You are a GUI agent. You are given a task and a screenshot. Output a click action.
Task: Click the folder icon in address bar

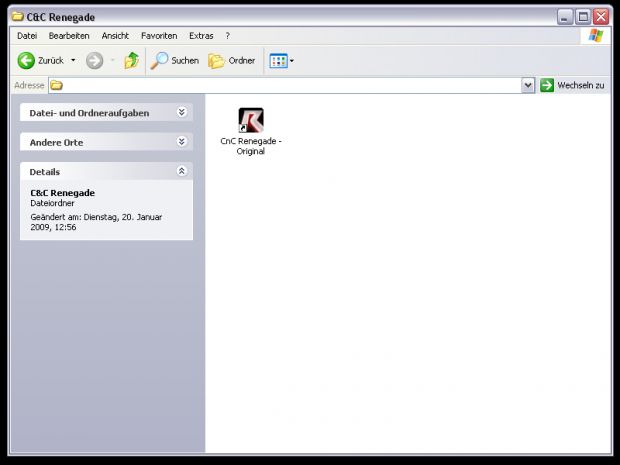pyautogui.click(x=57, y=85)
